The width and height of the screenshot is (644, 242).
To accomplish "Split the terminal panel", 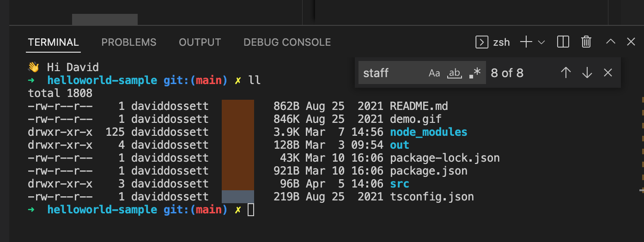I will (563, 42).
